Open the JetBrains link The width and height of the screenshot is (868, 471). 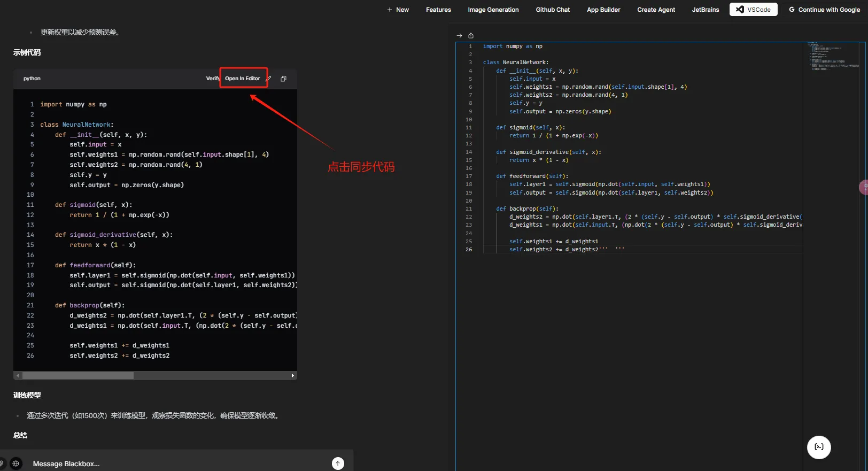click(705, 10)
